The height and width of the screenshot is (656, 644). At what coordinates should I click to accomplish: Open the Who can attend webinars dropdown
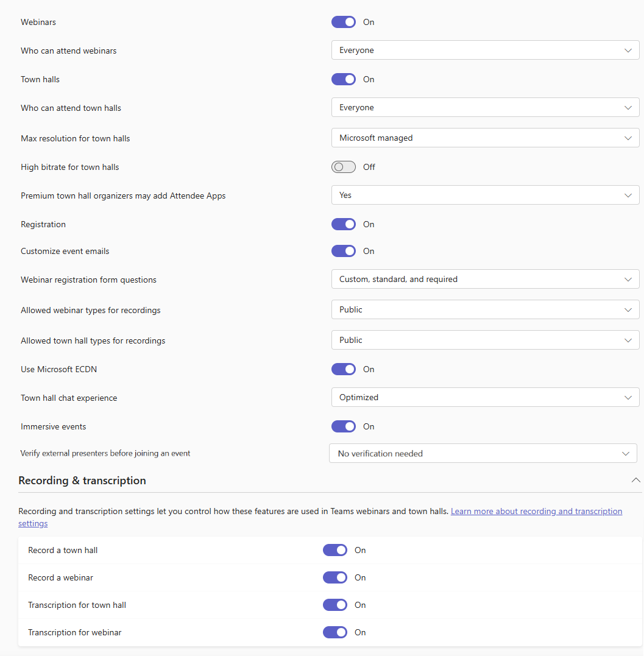tap(486, 50)
